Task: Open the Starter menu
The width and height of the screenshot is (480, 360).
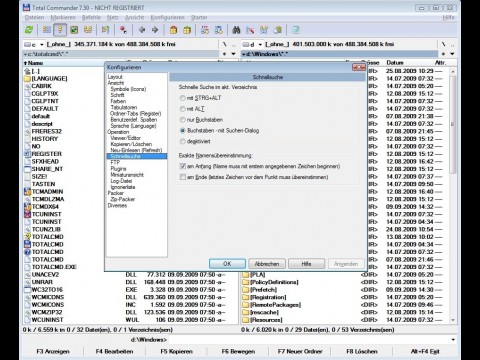Action: pos(199,17)
